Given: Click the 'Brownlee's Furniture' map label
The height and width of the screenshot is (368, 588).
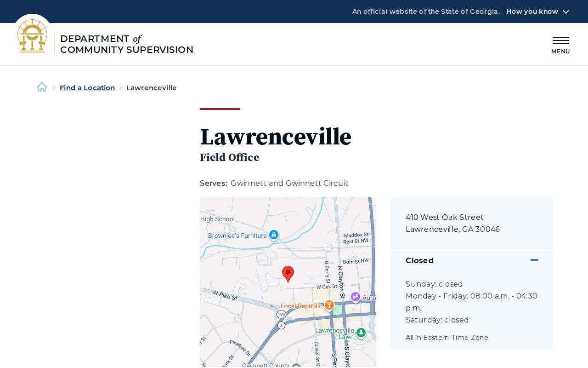Looking at the screenshot, I should (237, 236).
